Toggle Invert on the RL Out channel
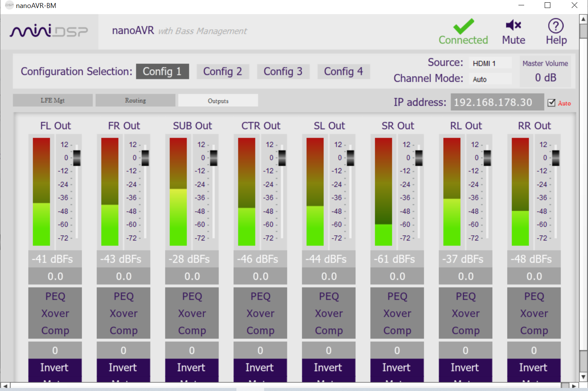 point(465,367)
